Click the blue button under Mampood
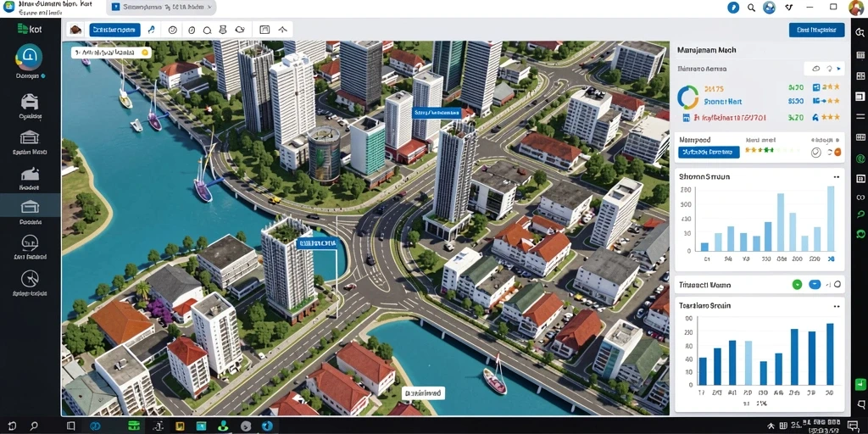Screen dimensions: 868x434 coord(709,152)
